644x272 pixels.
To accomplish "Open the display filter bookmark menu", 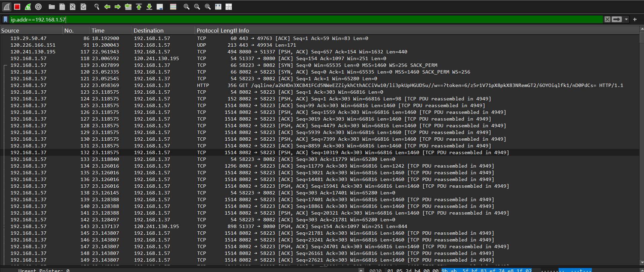I will click(5, 19).
